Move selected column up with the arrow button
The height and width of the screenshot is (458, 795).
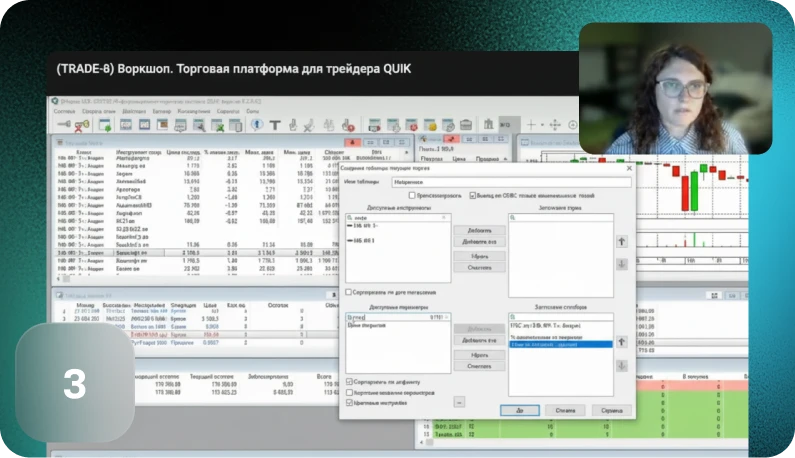[621, 342]
